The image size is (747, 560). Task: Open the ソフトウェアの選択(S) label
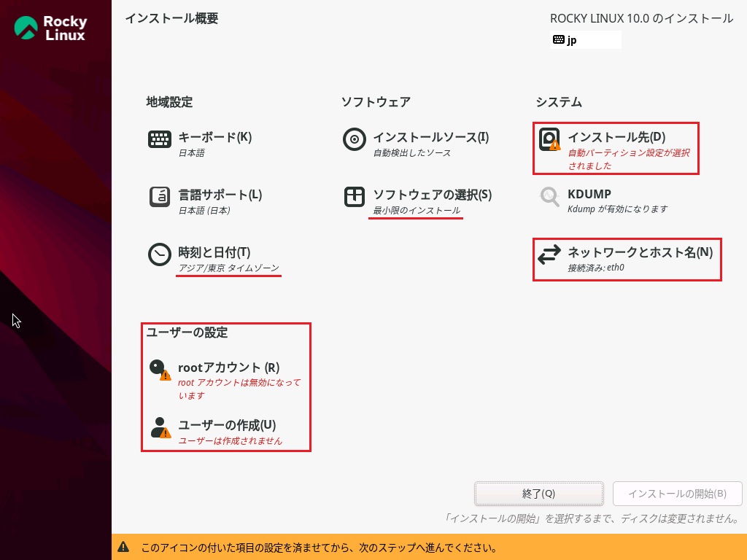click(x=433, y=195)
